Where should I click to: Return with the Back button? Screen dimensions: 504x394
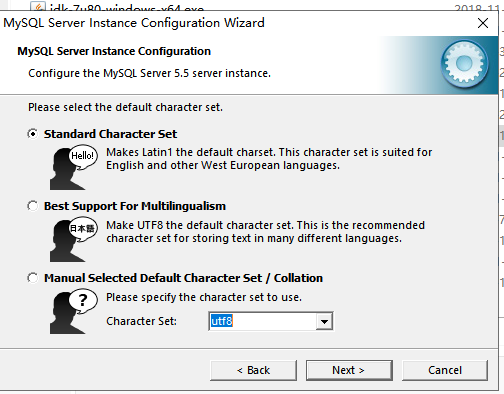253,370
